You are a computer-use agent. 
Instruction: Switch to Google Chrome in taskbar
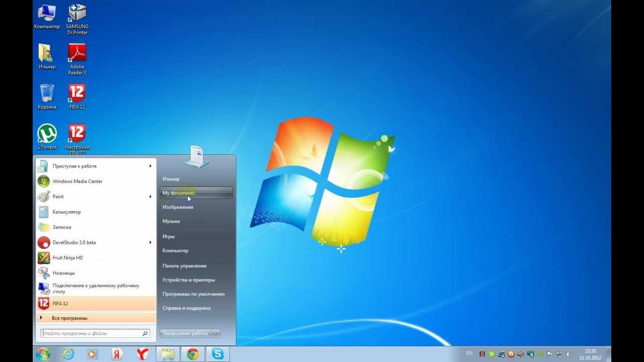point(193,354)
